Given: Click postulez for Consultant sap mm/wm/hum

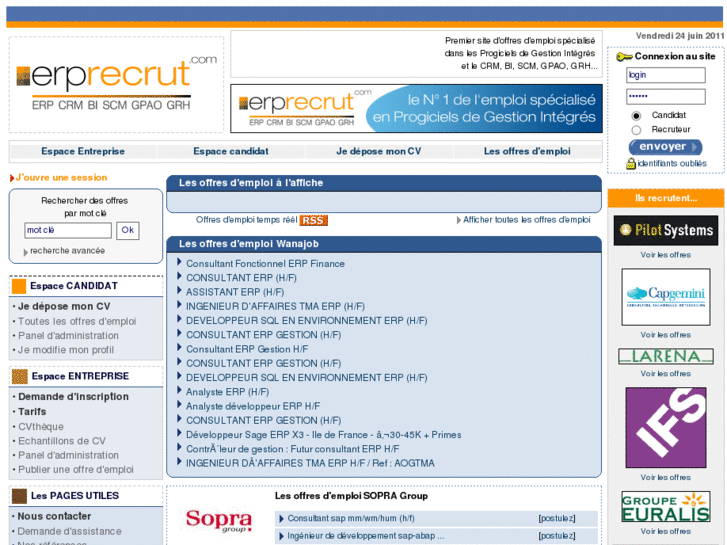Looking at the screenshot, I should click(x=556, y=519).
